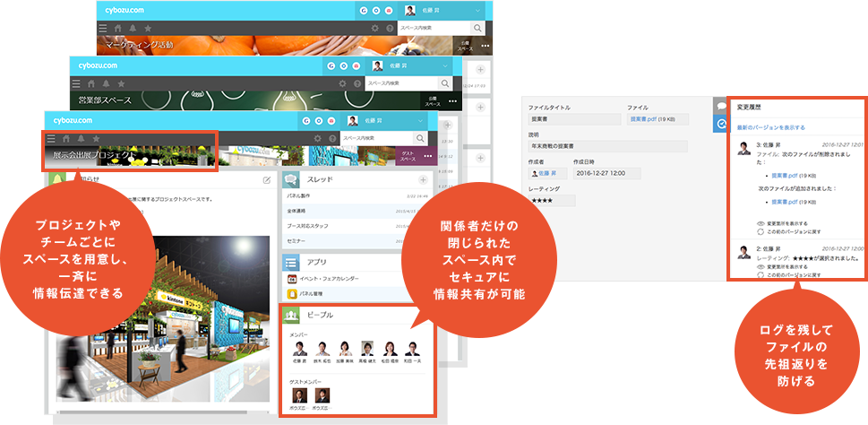Open settings gear in 展示会出展プロジェクト window
Viewport: 868px width, 425px height.
click(318, 138)
